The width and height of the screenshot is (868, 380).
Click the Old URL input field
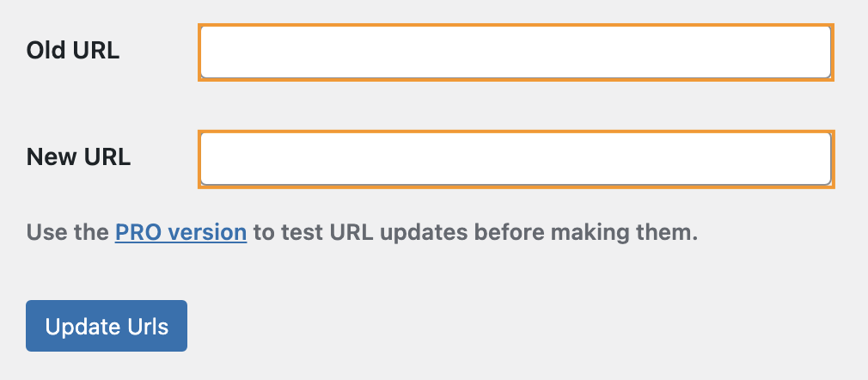516,52
